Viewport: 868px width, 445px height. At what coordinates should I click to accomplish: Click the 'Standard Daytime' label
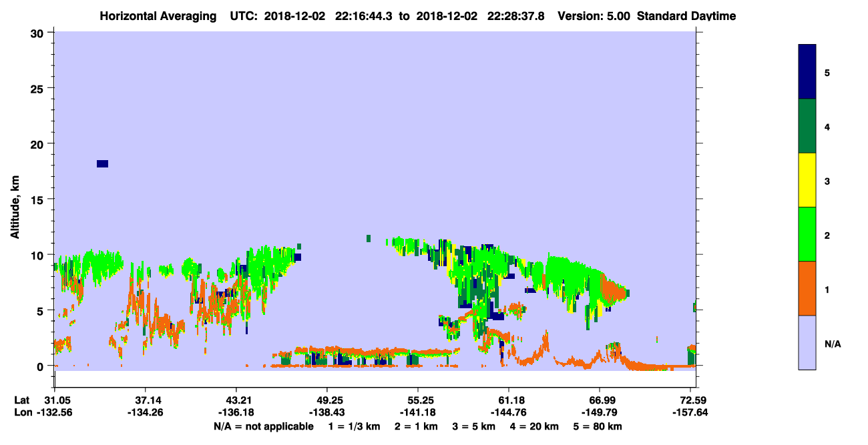pos(686,15)
